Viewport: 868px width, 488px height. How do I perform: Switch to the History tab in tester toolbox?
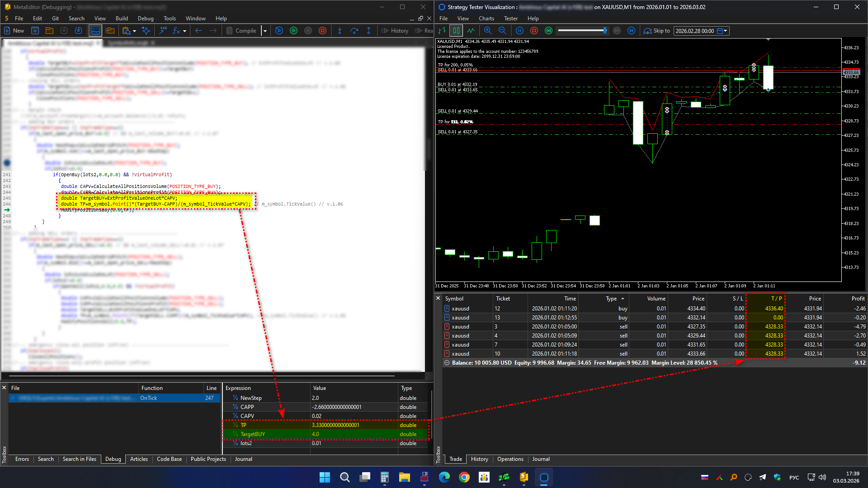click(479, 459)
